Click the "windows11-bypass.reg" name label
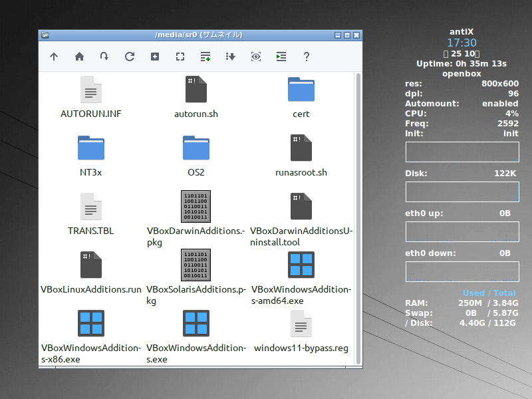The image size is (532, 399). tap(301, 348)
